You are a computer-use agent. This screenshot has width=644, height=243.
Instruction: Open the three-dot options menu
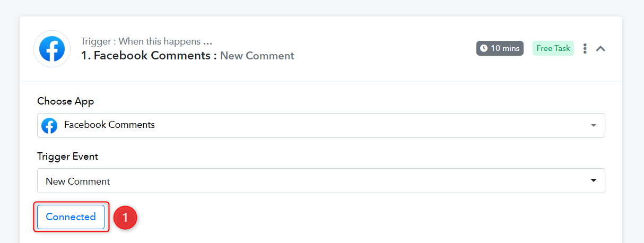585,48
